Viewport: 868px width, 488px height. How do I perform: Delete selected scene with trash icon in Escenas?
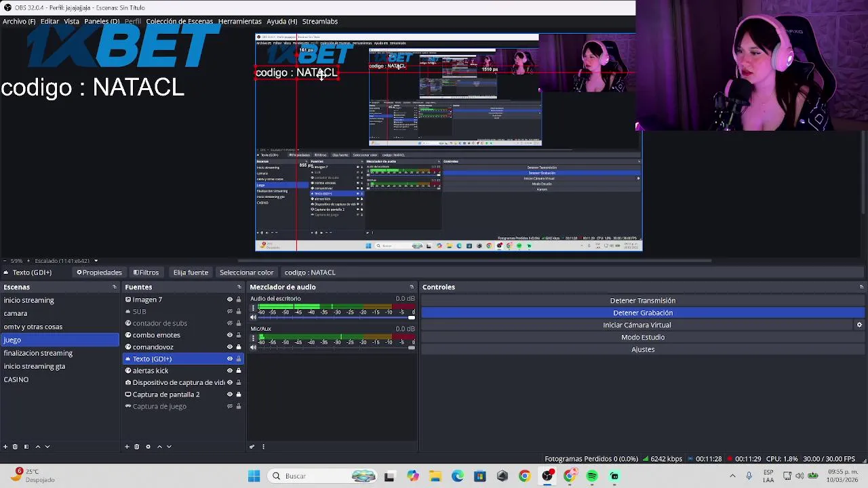pyautogui.click(x=15, y=447)
